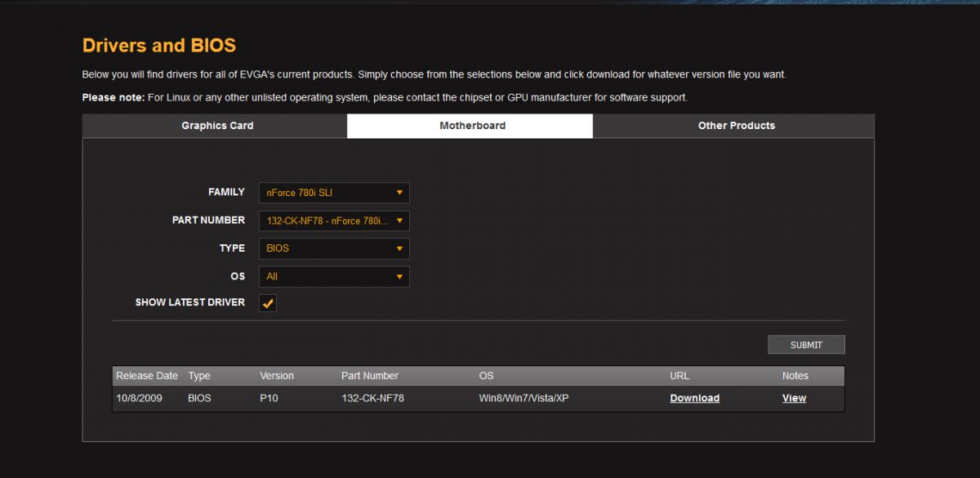
Task: Expand the OS dropdown set to All
Action: [334, 276]
